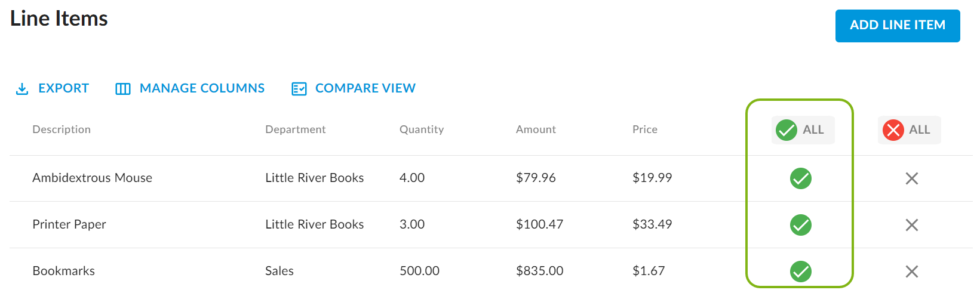Sort by the Amount column header
980x293 pixels.
(536, 129)
